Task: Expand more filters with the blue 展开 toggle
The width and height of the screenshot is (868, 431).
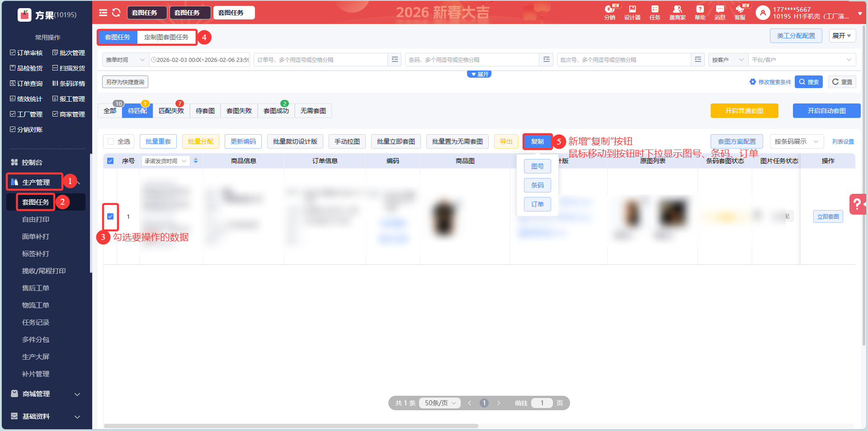Action: (479, 74)
